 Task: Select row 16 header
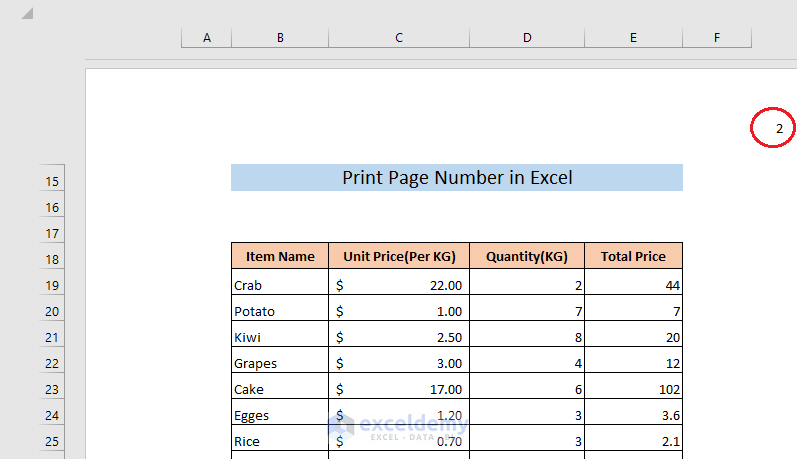(52, 204)
